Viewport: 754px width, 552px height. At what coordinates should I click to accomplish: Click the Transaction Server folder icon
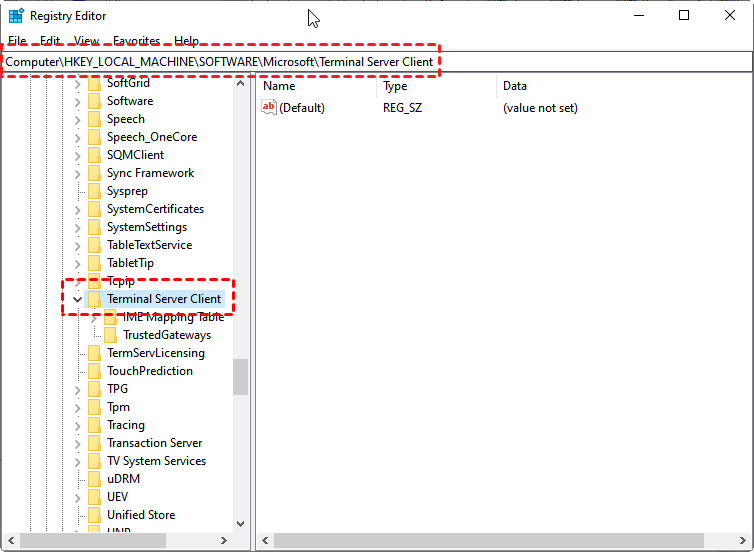pos(95,443)
